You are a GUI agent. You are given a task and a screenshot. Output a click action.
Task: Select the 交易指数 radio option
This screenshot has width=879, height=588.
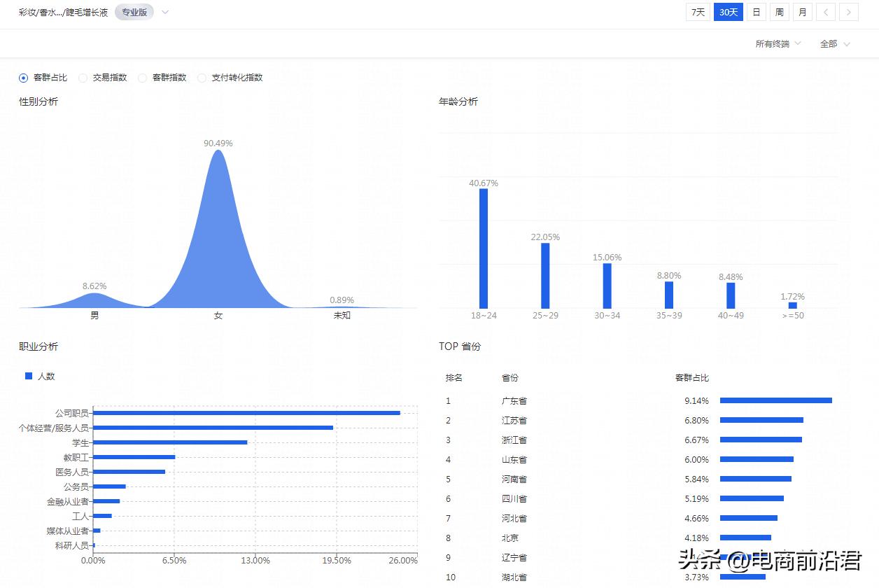pos(83,78)
